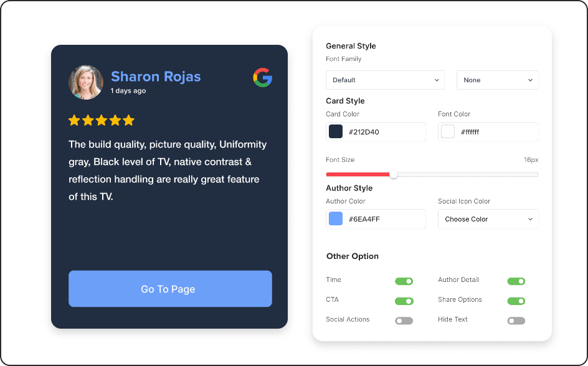Turn off the Share Options toggle
The image size is (588, 366).
pos(516,301)
